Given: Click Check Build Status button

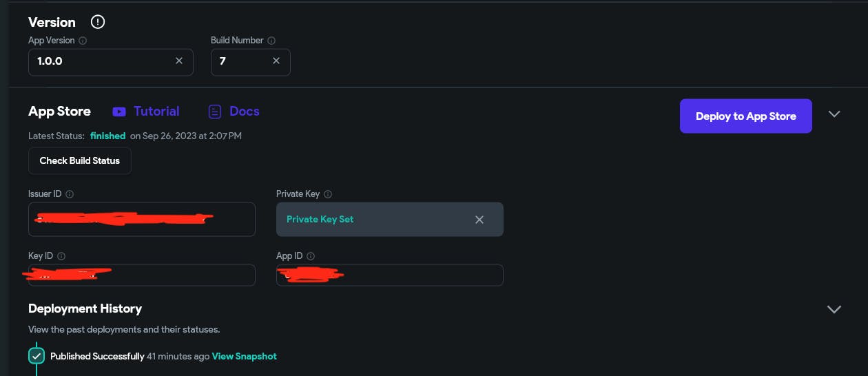Looking at the screenshot, I should pyautogui.click(x=80, y=160).
